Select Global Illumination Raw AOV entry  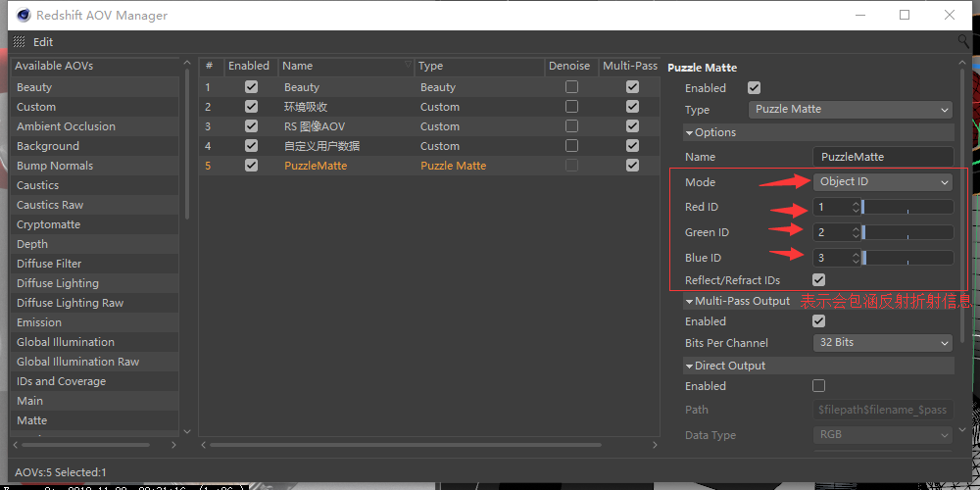pos(95,362)
